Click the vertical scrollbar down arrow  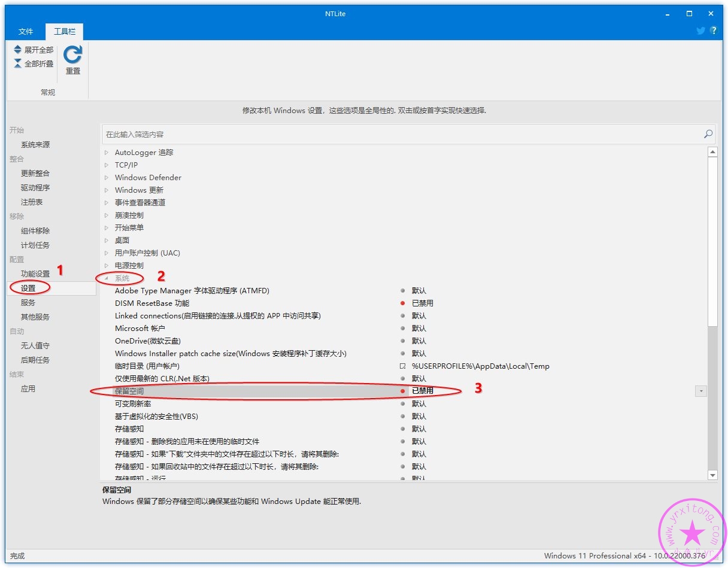712,475
